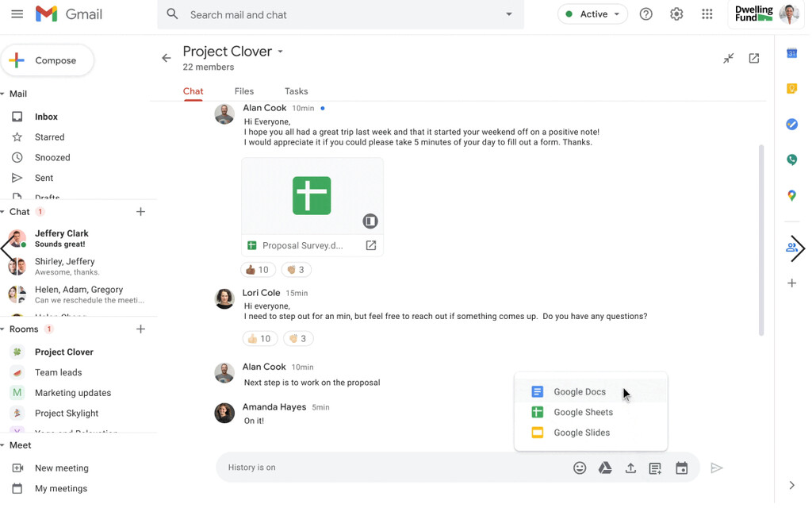
Task: Open the account profile avatar
Action: 789,14
